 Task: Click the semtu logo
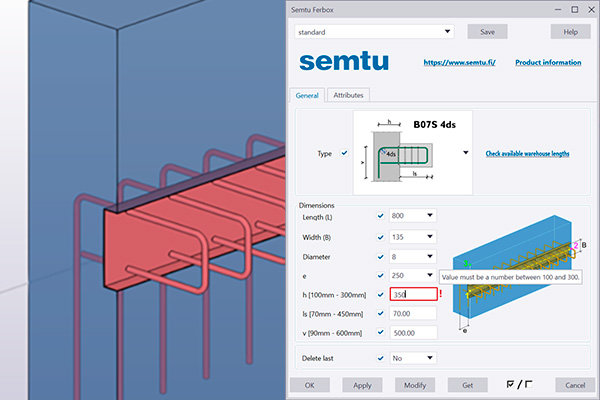pyautogui.click(x=344, y=62)
